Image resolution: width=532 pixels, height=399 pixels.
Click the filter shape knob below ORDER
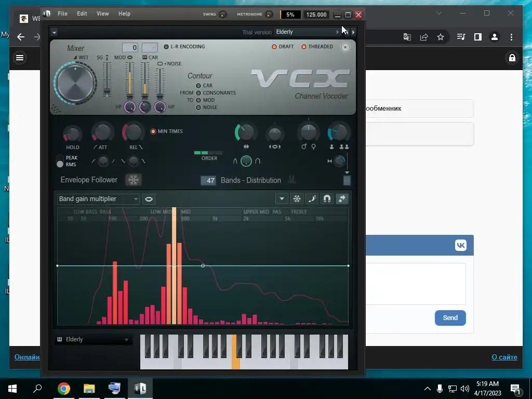246,161
